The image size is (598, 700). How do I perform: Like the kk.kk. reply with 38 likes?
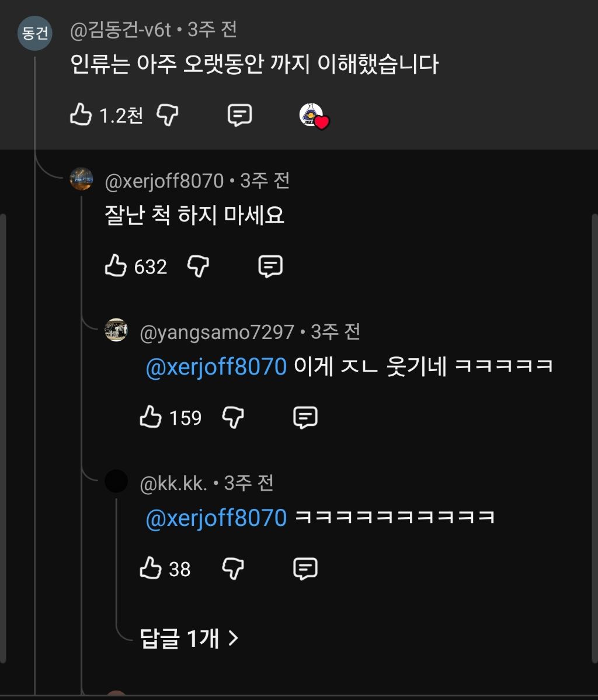pyautogui.click(x=151, y=569)
